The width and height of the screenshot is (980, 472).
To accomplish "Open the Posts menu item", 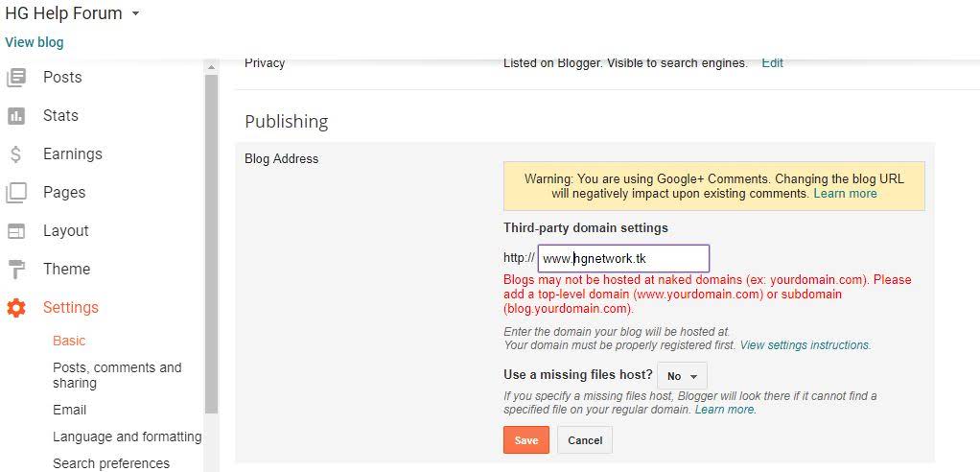I will click(62, 78).
